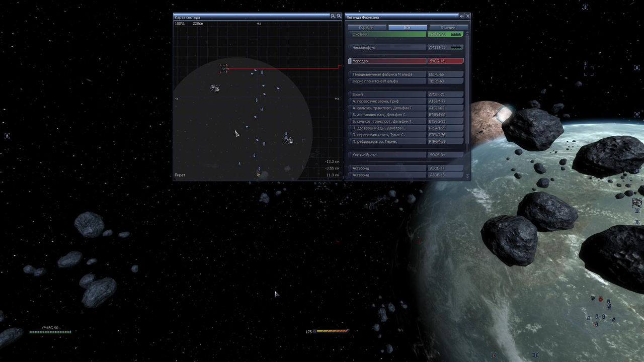Select А. сельхоз. транспорт, Дельфин Т. row
This screenshot has width=644, height=362.
click(406, 108)
